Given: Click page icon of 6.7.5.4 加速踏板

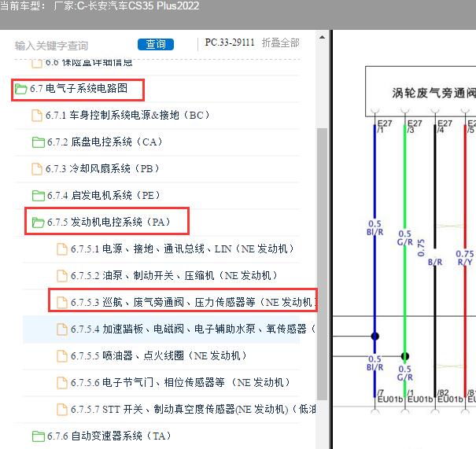Looking at the screenshot, I should point(62,329).
